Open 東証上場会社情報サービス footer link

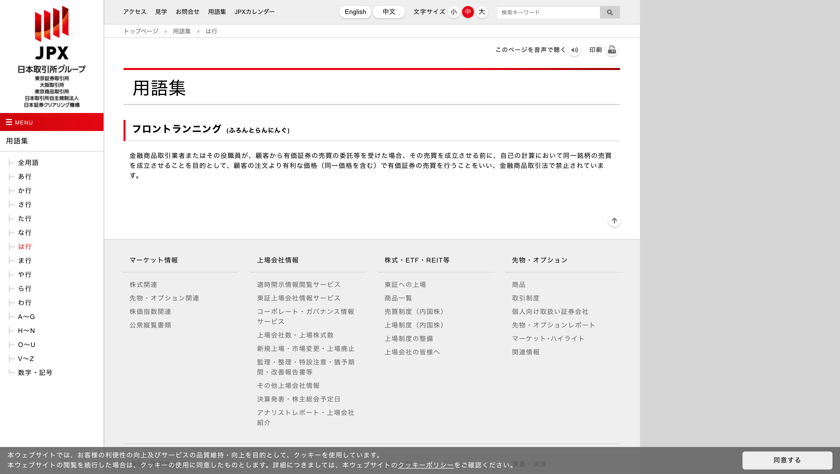[298, 298]
